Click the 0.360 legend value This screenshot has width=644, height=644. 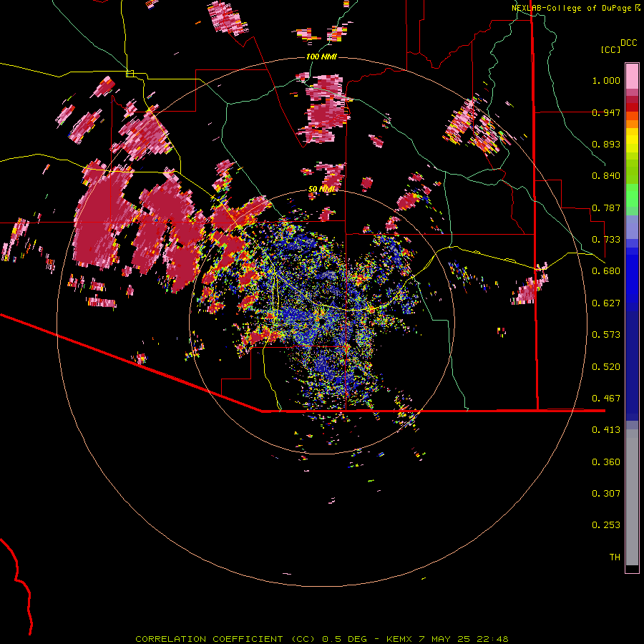tap(606, 462)
